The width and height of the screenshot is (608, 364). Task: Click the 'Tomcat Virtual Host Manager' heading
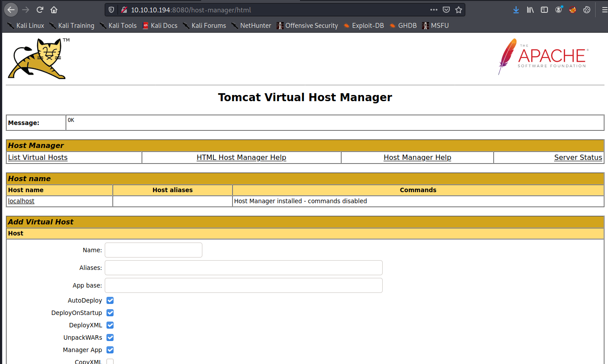[x=305, y=97]
